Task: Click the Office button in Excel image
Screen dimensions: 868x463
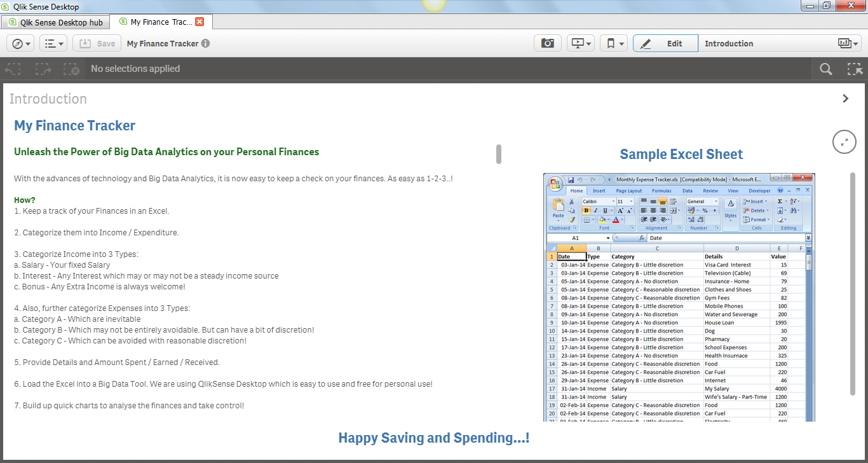Action: click(x=555, y=185)
